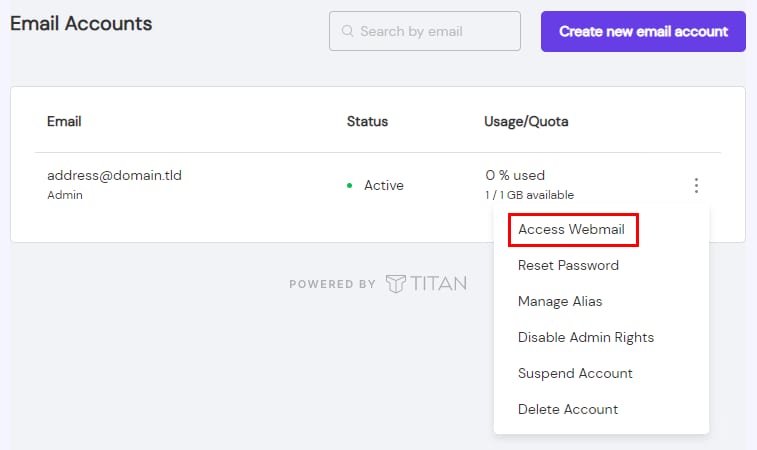757x450 pixels.
Task: Click the Admin role label
Action: [x=65, y=195]
